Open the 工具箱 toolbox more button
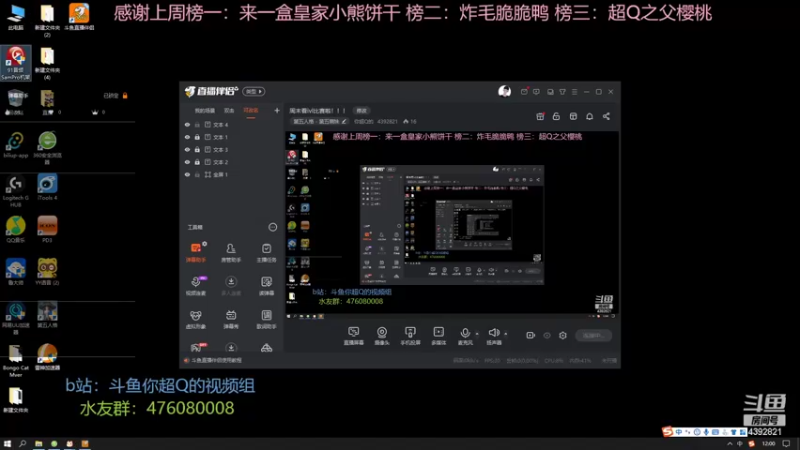Image resolution: width=800 pixels, height=450 pixels. click(272, 227)
